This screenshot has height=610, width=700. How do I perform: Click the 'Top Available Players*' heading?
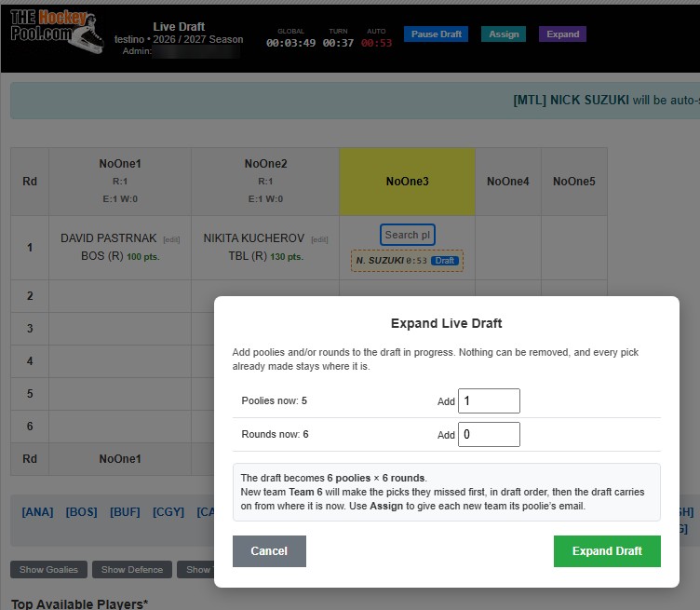point(79,603)
